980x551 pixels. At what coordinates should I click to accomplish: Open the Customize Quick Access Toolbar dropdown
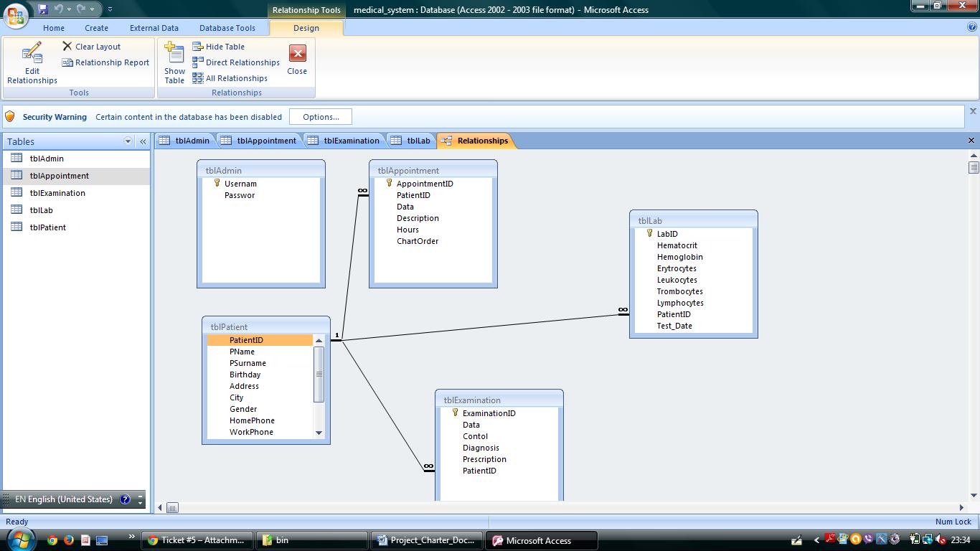(110, 9)
